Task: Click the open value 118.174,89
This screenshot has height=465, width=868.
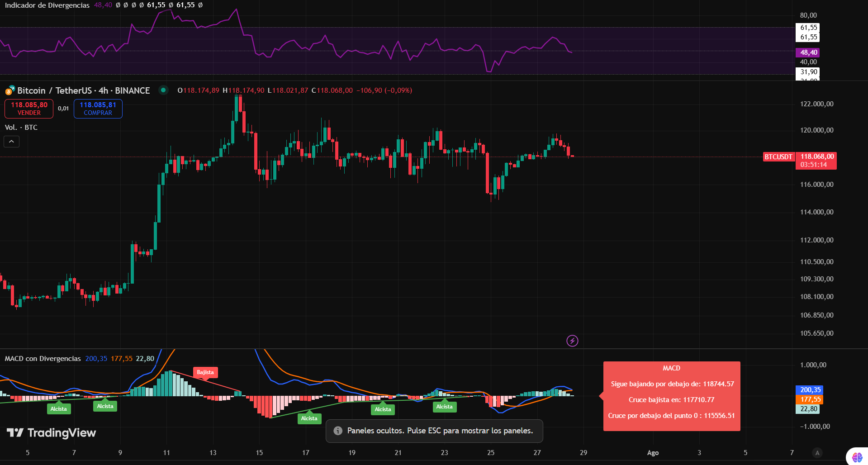Action: coord(201,90)
